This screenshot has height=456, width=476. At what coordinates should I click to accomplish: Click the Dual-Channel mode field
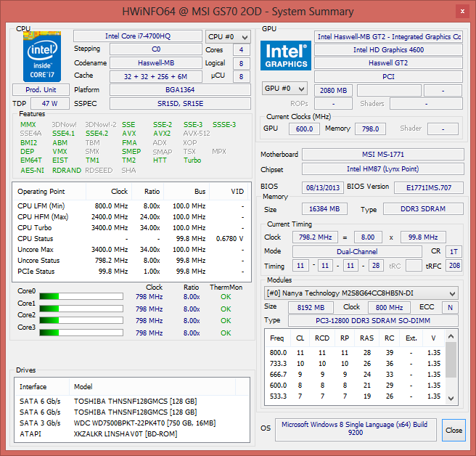(x=357, y=251)
